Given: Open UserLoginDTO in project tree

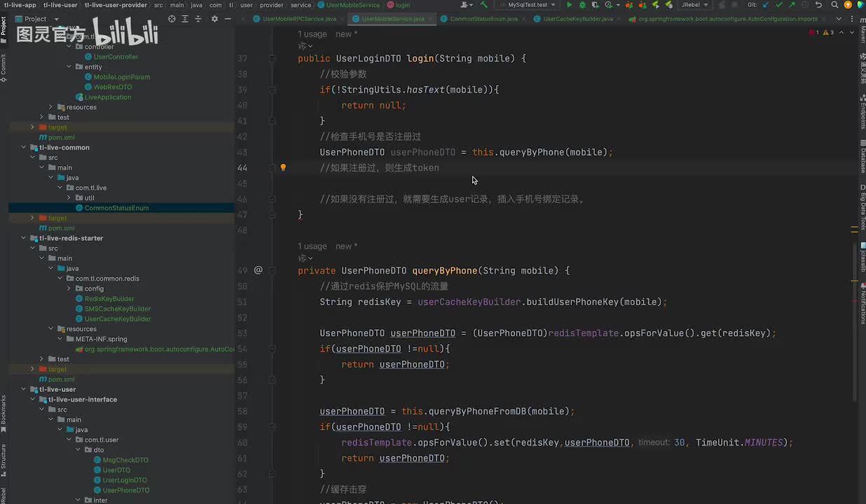Looking at the screenshot, I should [125, 480].
